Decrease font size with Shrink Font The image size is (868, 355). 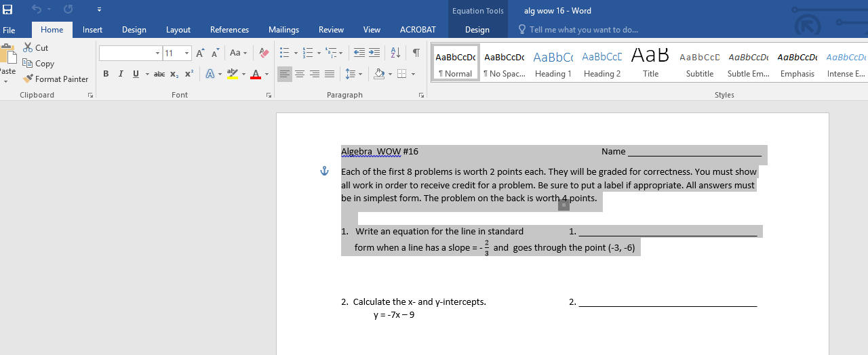coord(215,53)
